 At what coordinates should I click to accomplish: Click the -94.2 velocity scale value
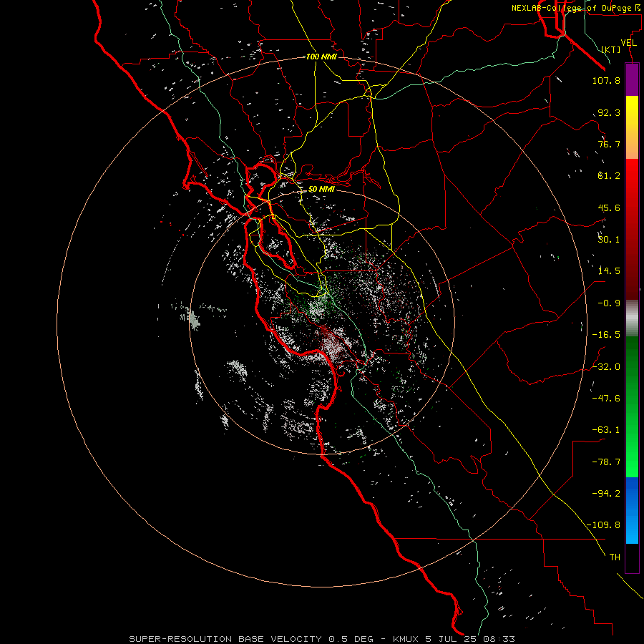tap(606, 493)
